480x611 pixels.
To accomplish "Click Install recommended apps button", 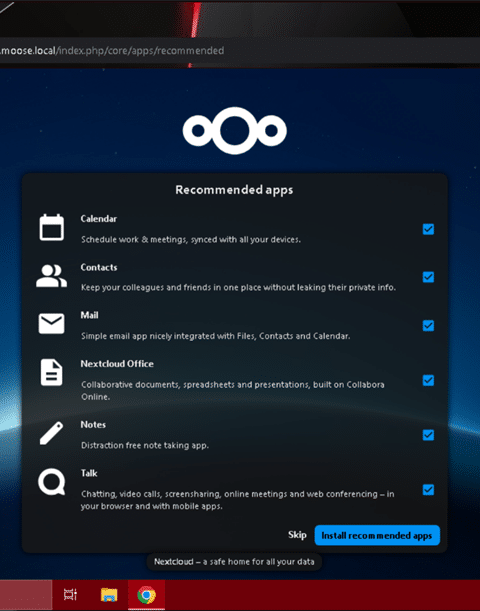I will pos(377,535).
